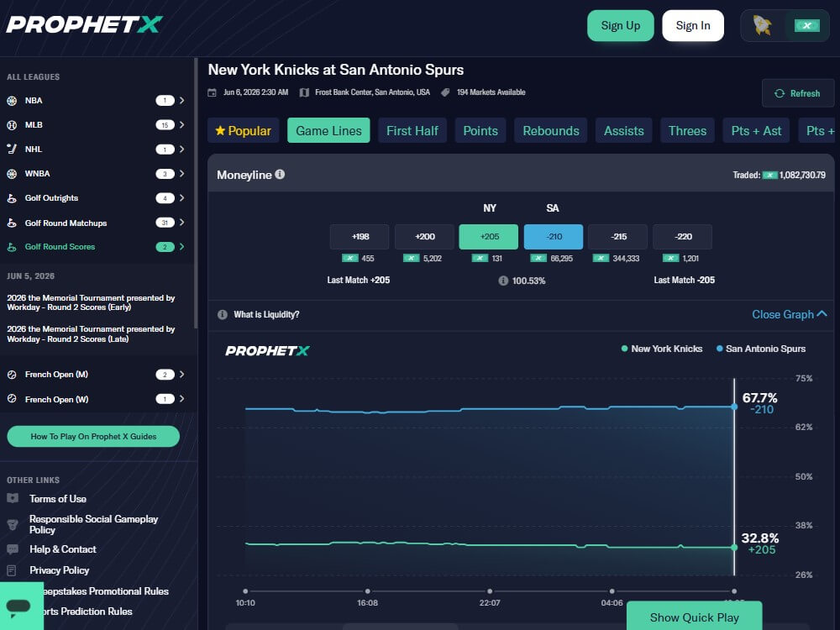The image size is (840, 630).
Task: Click the 16:08 marker on chart timeline
Action: (368, 591)
